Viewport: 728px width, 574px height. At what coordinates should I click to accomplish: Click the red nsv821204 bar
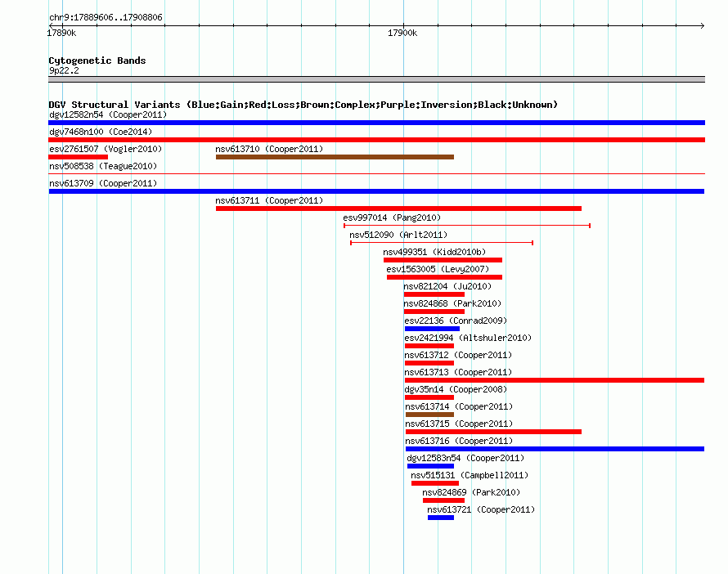(434, 294)
